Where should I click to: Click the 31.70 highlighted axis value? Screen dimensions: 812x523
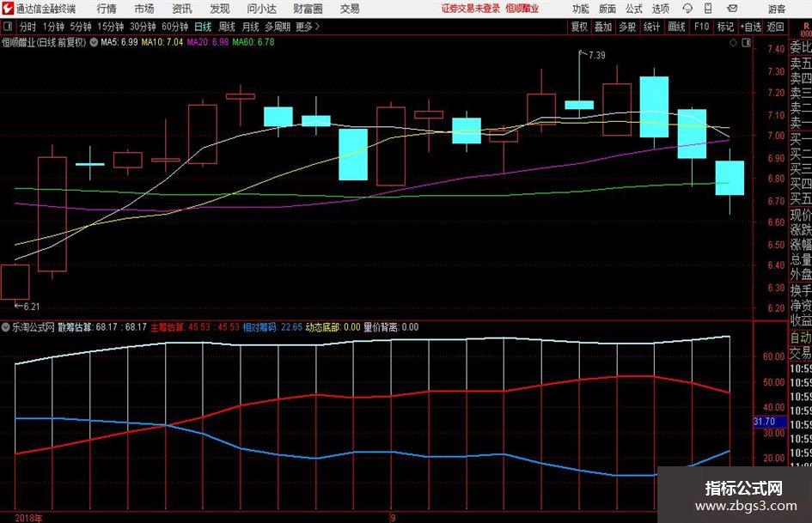pos(770,422)
